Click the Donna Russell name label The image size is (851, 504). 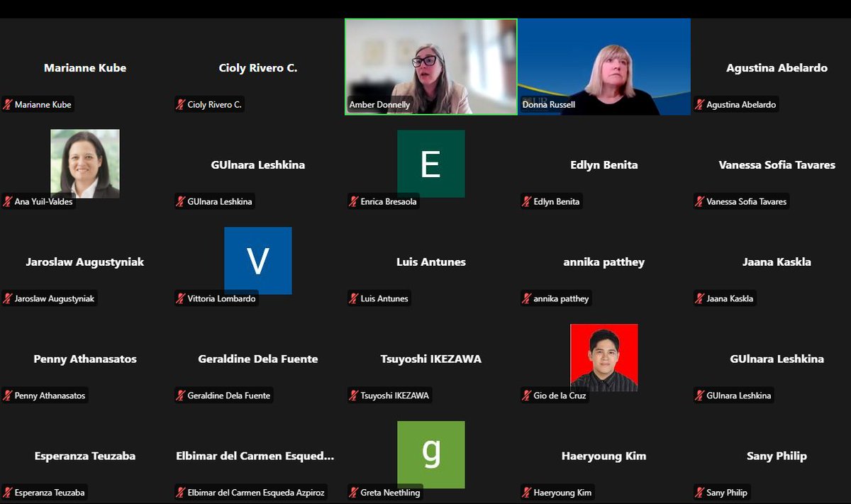(549, 105)
